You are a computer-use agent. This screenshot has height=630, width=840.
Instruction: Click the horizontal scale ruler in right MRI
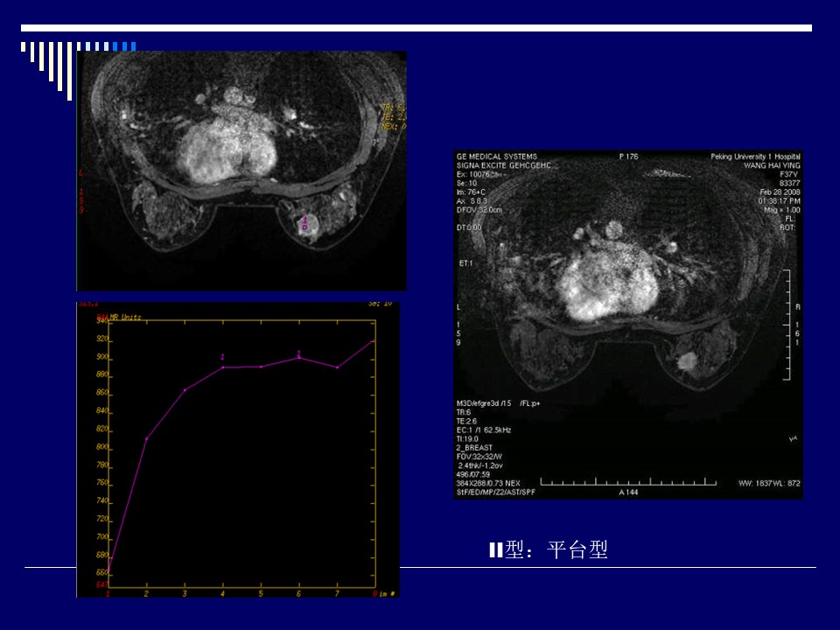coord(628,481)
